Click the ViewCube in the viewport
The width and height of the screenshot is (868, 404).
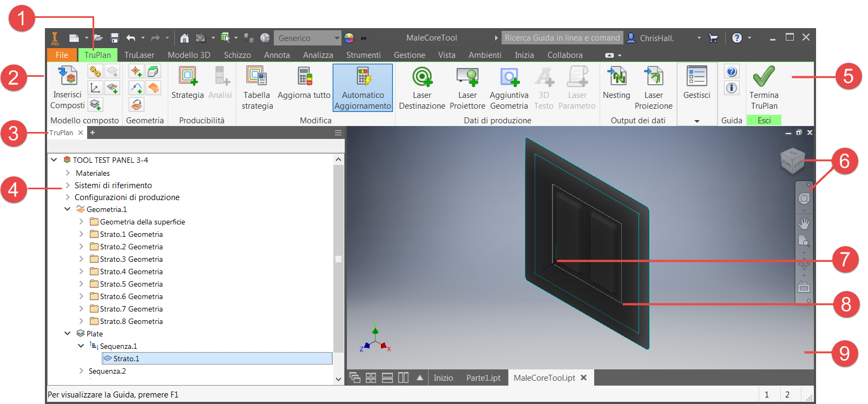tap(793, 161)
